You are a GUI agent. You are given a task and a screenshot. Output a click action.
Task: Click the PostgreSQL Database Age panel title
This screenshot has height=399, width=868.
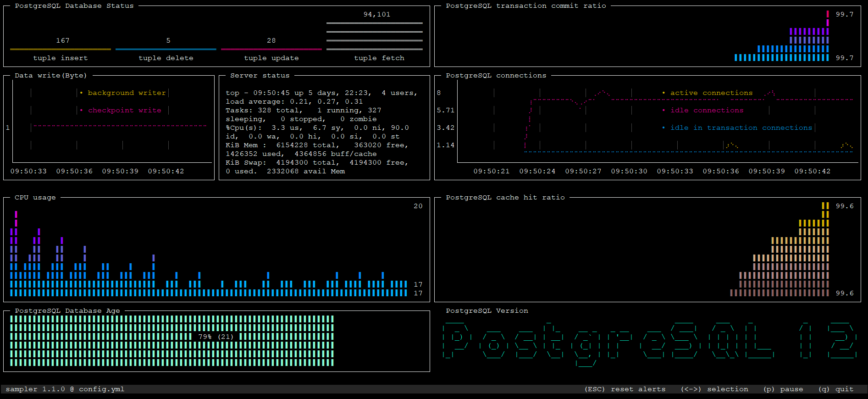pyautogui.click(x=67, y=310)
